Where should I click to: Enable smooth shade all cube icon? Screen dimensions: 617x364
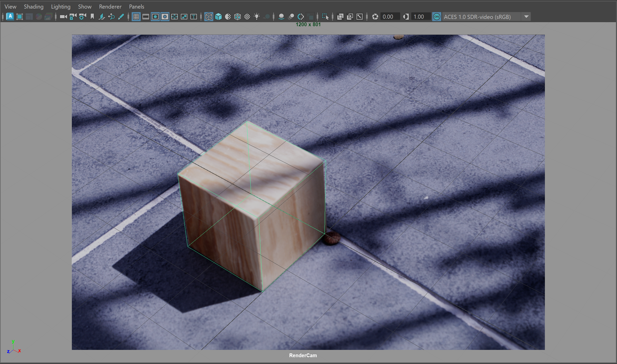tap(218, 17)
